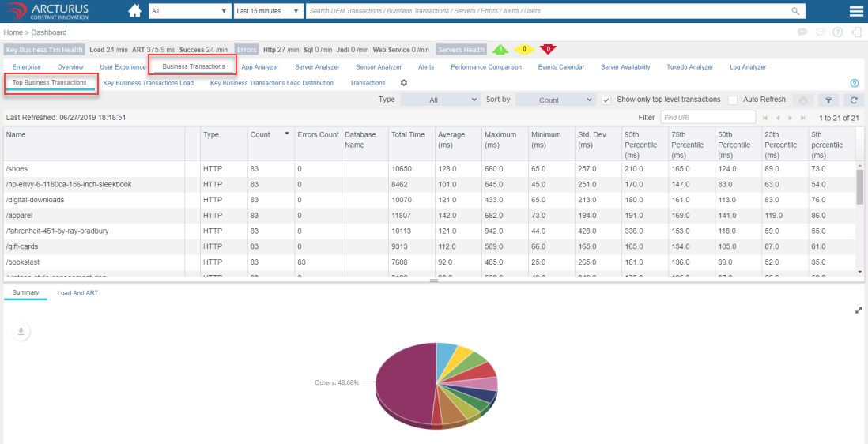Open the Type dropdown set to All
868x444 pixels.
pos(440,100)
